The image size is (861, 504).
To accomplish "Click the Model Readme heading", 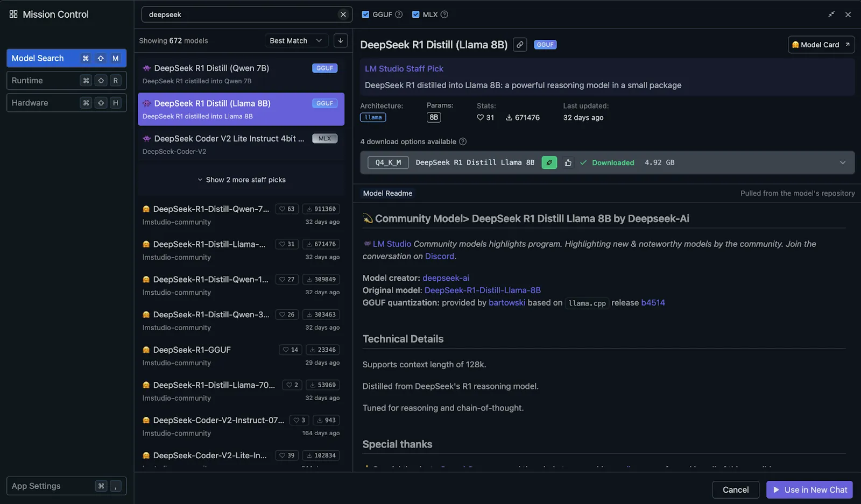I will [387, 193].
